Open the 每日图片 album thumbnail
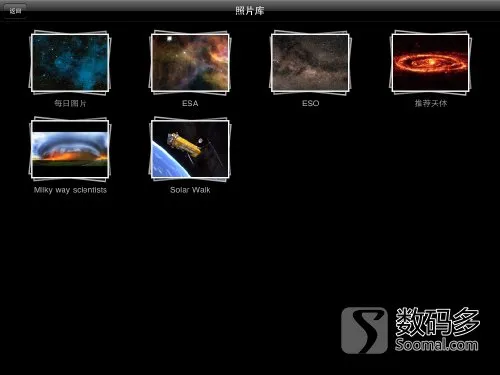 point(70,63)
